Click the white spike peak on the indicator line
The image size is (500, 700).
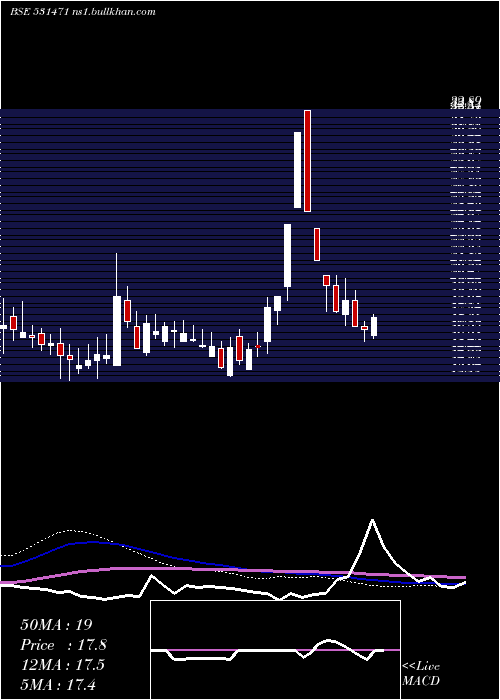(x=372, y=521)
